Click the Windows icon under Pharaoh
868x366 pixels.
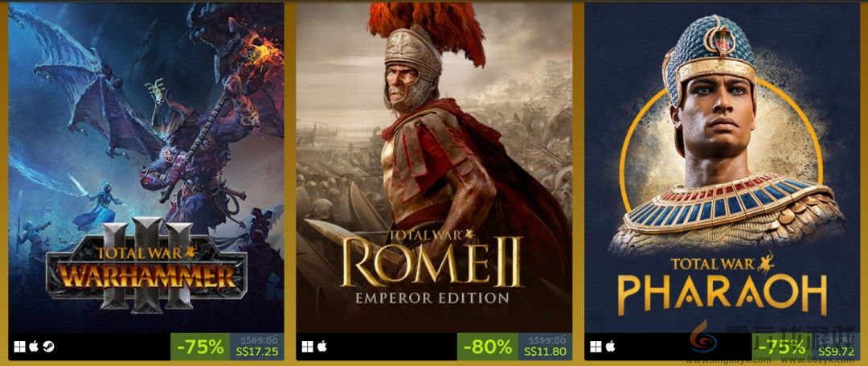(x=596, y=347)
